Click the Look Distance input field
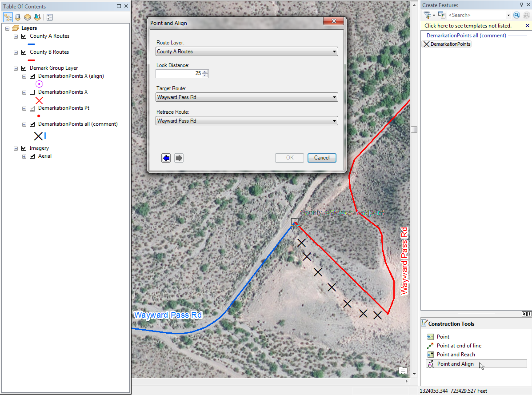The image size is (532, 395). pyautogui.click(x=179, y=73)
